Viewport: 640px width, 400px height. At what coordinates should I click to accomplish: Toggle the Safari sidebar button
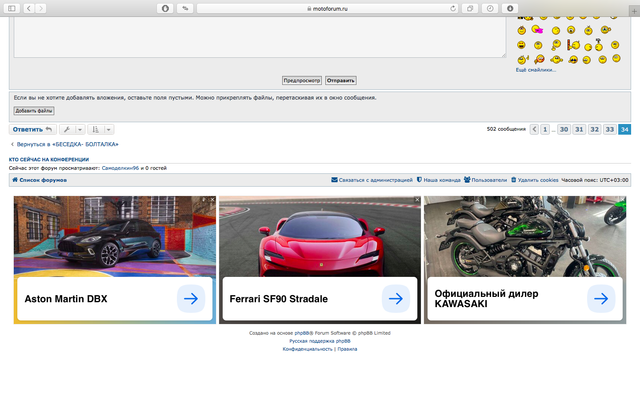tap(11, 7)
